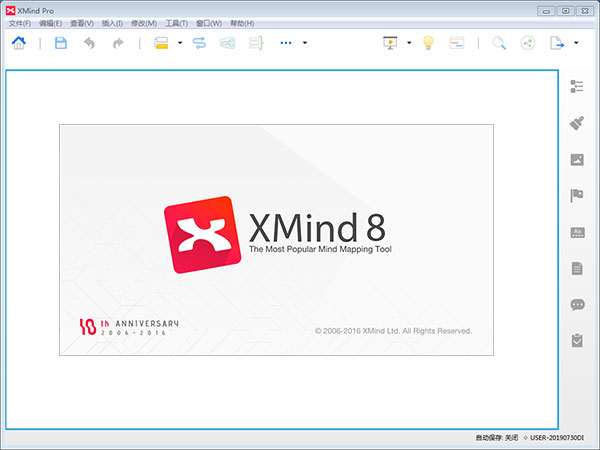
Task: Add a summary bracket icon
Action: tap(256, 43)
